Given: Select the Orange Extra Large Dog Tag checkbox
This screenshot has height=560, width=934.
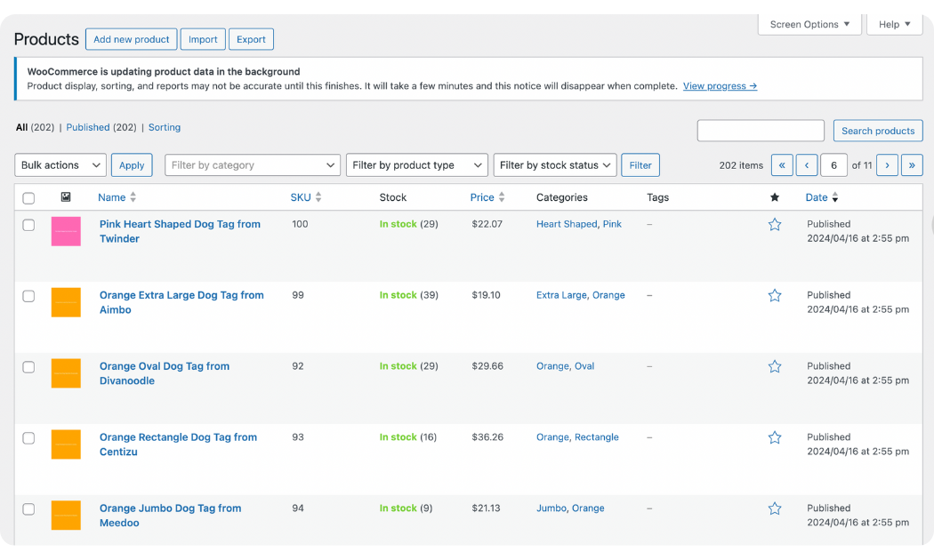Looking at the screenshot, I should [x=28, y=296].
